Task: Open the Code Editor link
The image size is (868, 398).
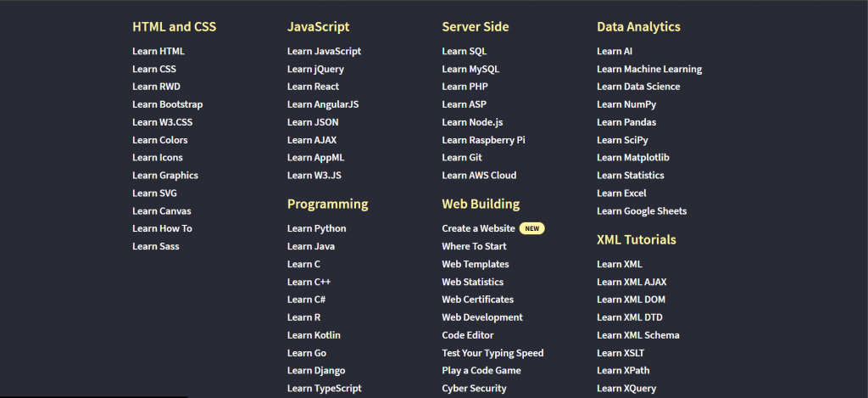Action: pos(468,335)
